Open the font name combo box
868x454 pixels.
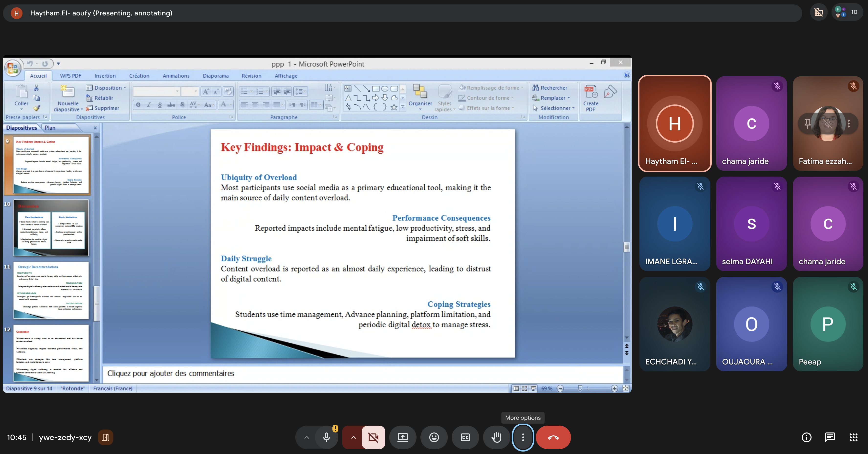pyautogui.click(x=156, y=91)
